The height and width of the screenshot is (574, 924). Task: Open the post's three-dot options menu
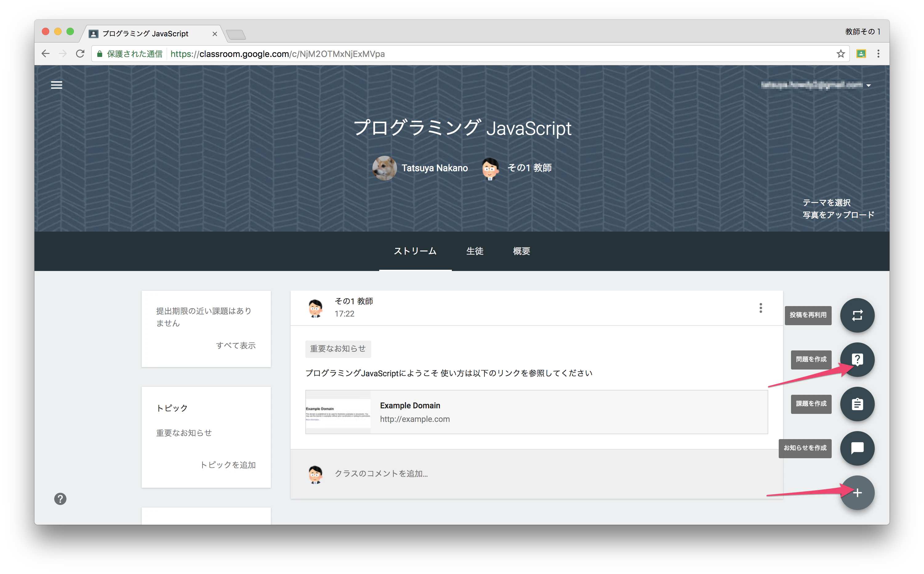pyautogui.click(x=761, y=308)
